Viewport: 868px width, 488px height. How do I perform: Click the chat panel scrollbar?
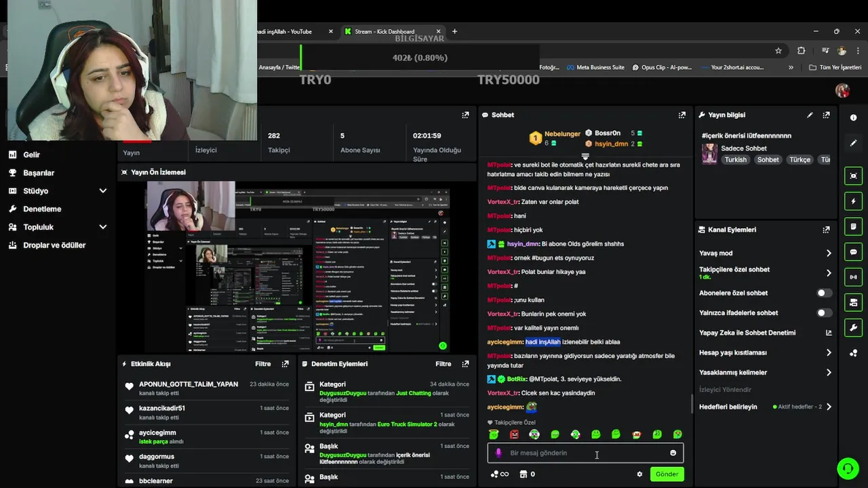click(692, 403)
